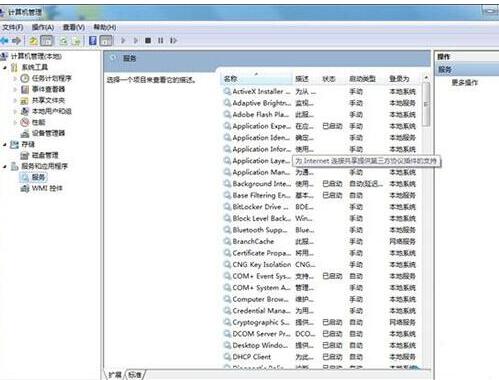Click the Refresh toolbar icon
This screenshot has height=380, width=499.
tap(63, 41)
